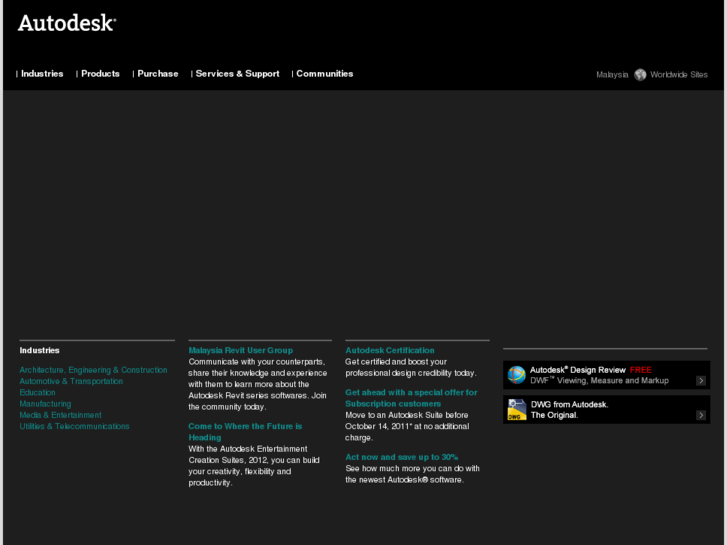The width and height of the screenshot is (727, 545).
Task: Click 'Move to an Autodesk Suite before' text
Action: (407, 415)
